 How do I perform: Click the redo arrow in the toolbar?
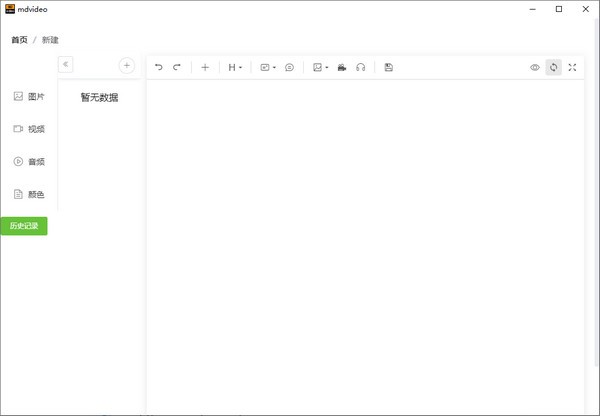[x=177, y=67]
